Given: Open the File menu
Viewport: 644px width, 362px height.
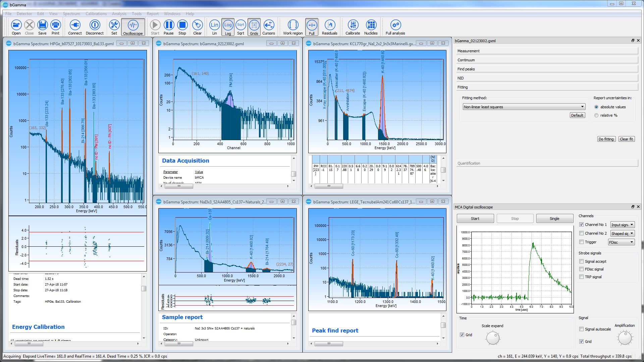Looking at the screenshot, I should click(8, 14).
